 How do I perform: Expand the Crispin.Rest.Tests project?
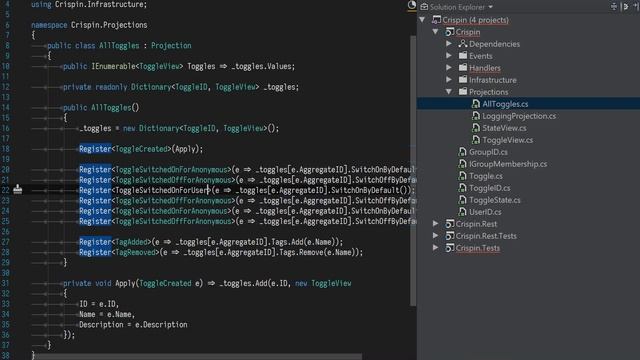[x=436, y=236]
